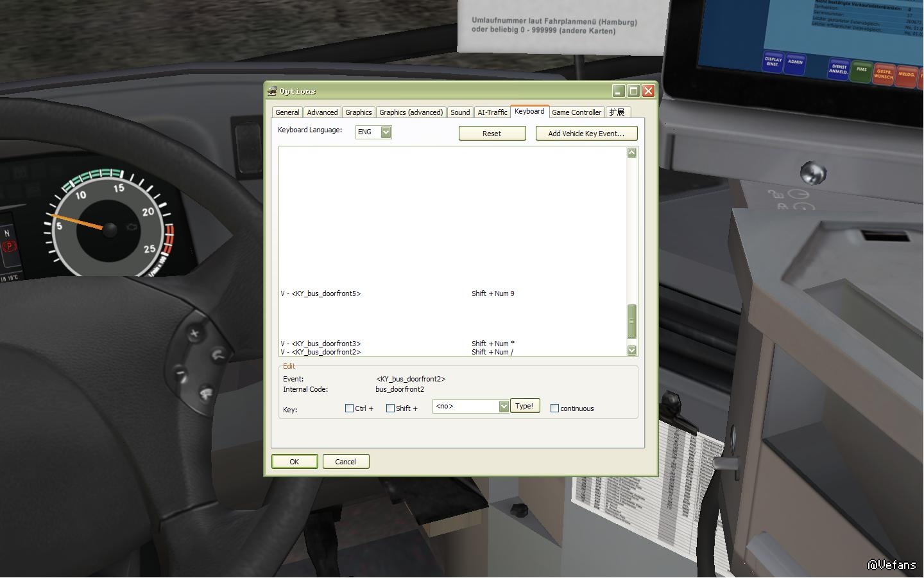Click the Type! button
Screen dimensions: 924x578
pos(524,406)
